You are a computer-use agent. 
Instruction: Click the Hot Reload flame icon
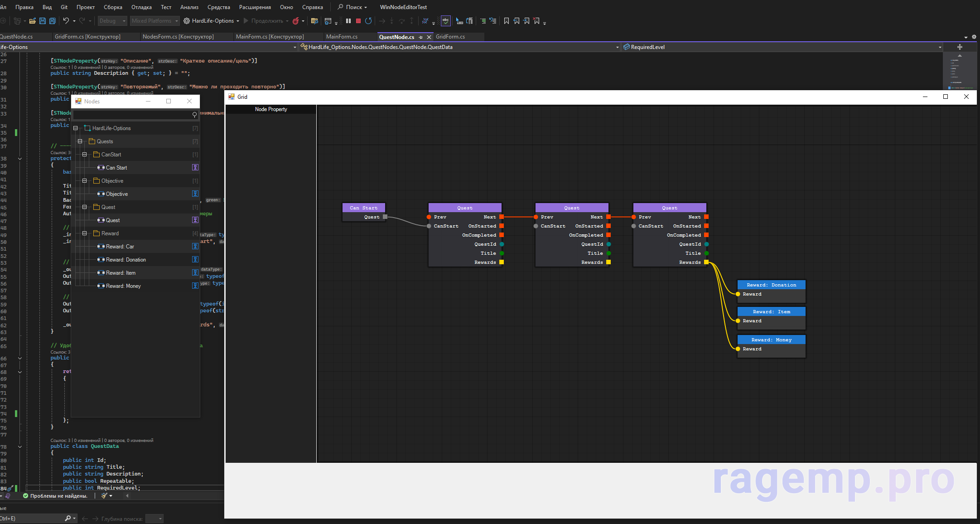click(x=295, y=21)
